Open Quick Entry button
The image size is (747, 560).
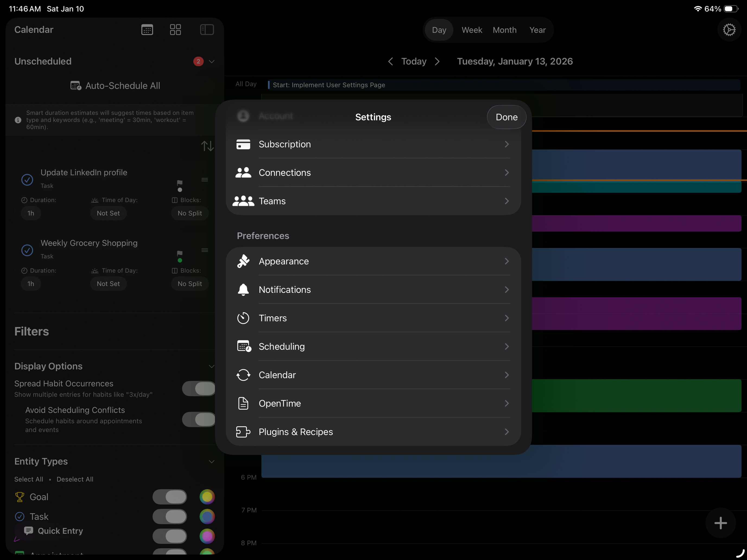tap(53, 531)
